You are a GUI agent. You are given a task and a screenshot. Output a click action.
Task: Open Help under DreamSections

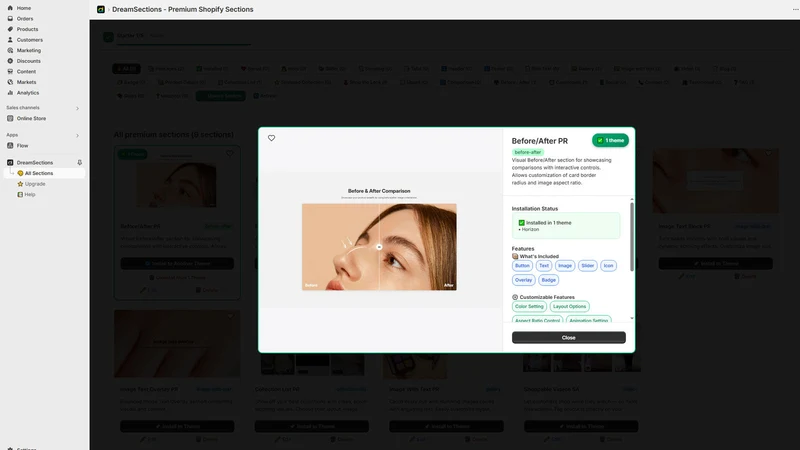tap(30, 195)
